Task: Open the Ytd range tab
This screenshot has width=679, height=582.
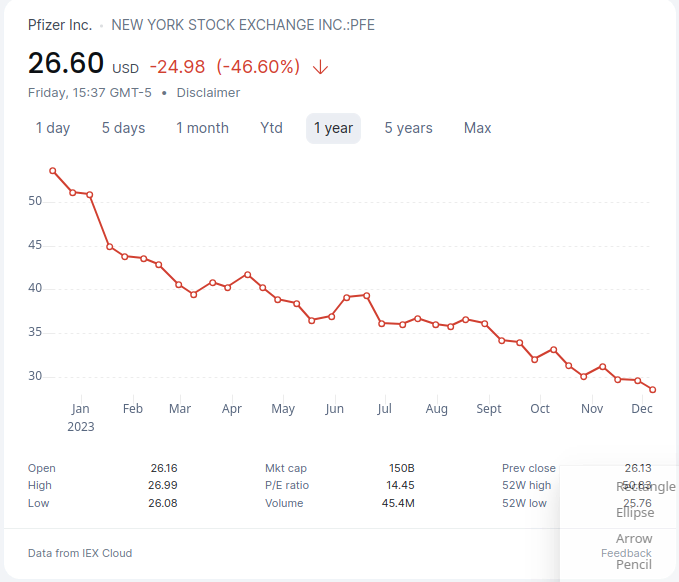Action: point(272,128)
